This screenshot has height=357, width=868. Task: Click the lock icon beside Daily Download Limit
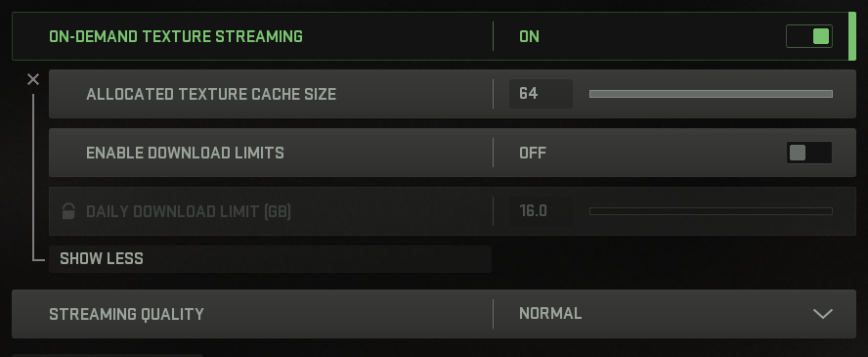click(x=68, y=211)
